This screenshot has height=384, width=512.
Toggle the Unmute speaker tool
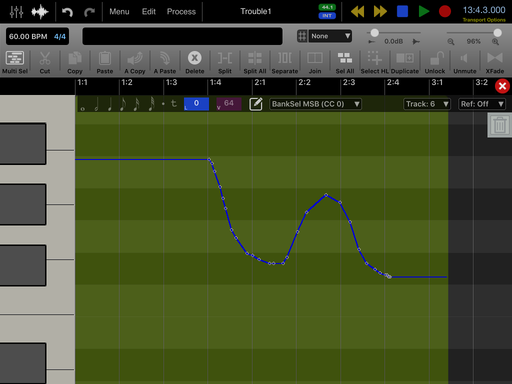pyautogui.click(x=465, y=63)
